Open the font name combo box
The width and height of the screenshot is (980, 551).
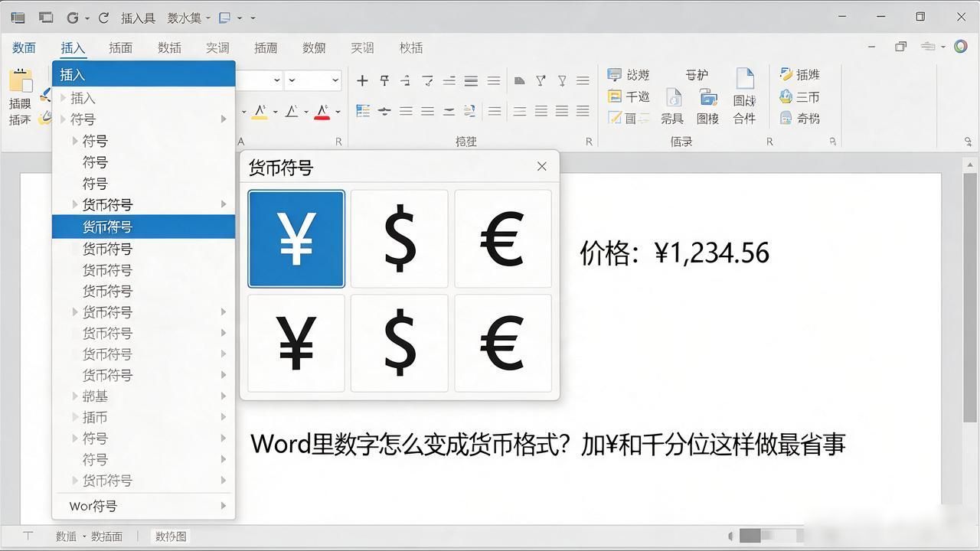259,80
